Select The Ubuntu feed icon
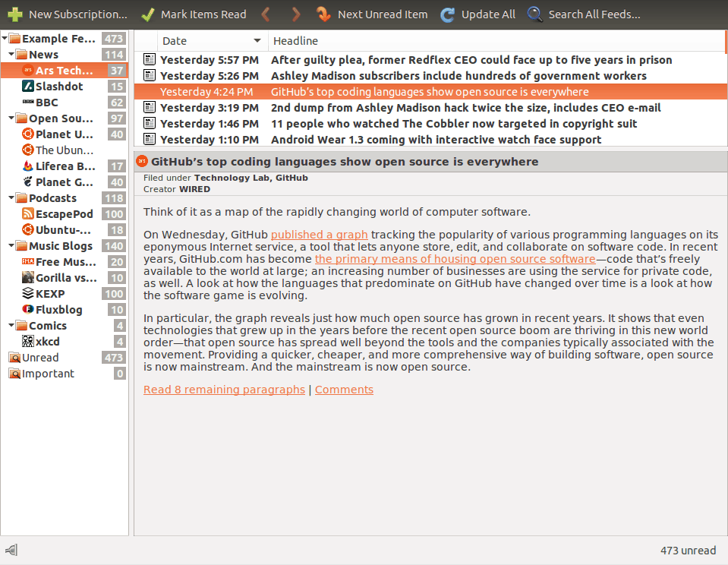This screenshot has width=728, height=565. [x=28, y=150]
